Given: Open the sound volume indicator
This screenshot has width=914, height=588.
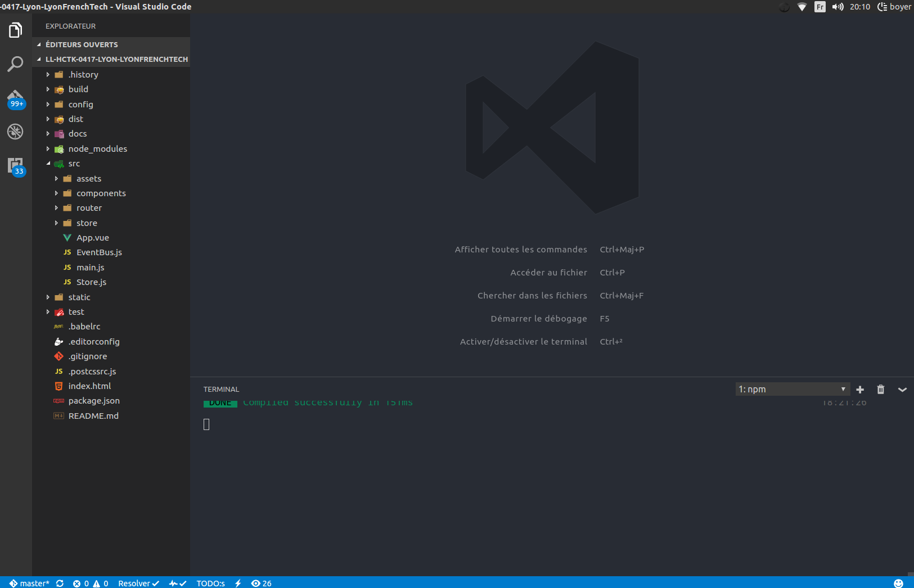Looking at the screenshot, I should tap(838, 7).
